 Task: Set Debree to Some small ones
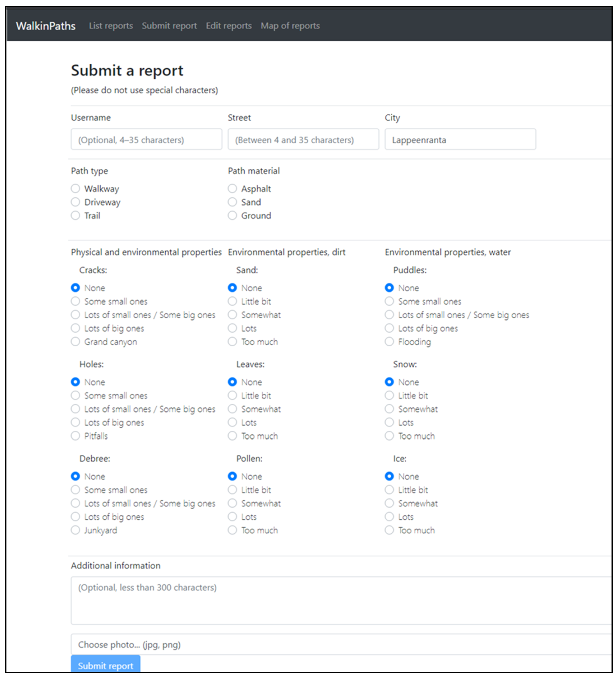75,490
